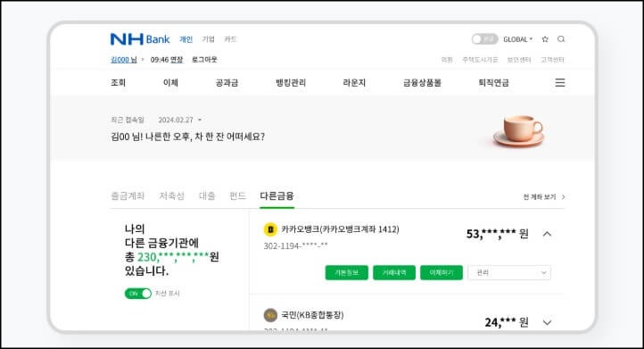Image resolution: width=644 pixels, height=349 pixels.
Task: Collapse the KakaoBank account details chevron
Action: coord(547,234)
